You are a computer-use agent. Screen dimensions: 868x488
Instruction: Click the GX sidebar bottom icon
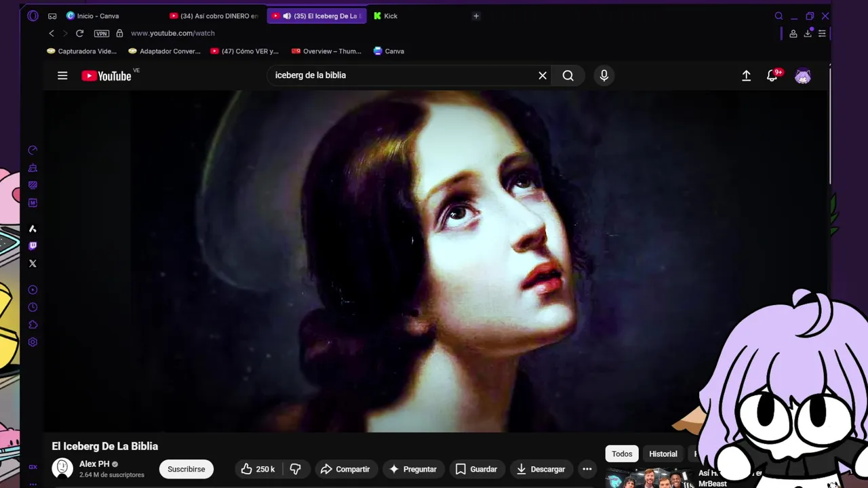click(33, 467)
